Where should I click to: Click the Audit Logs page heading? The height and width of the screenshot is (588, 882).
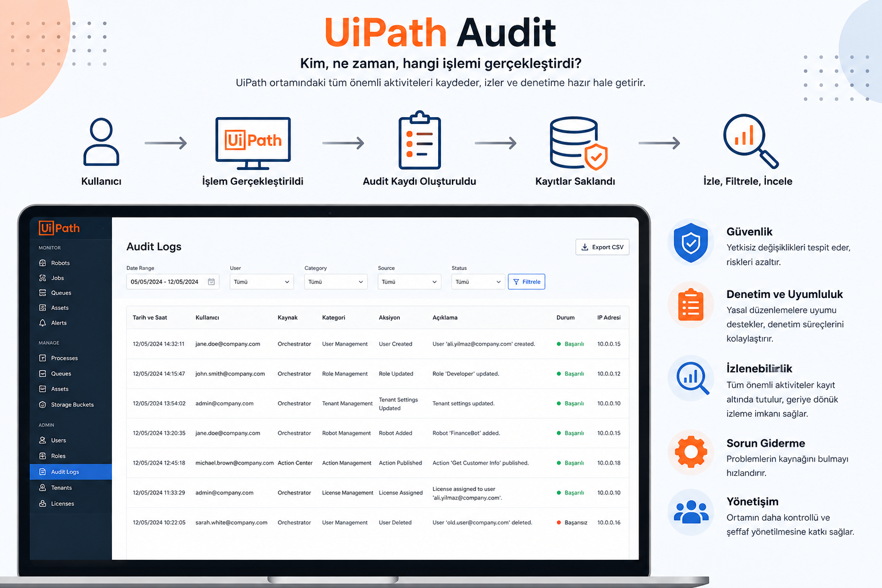(154, 246)
